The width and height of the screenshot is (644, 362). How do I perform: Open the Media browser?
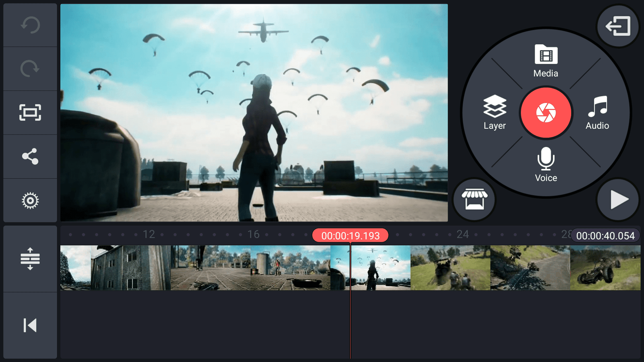[x=546, y=61]
